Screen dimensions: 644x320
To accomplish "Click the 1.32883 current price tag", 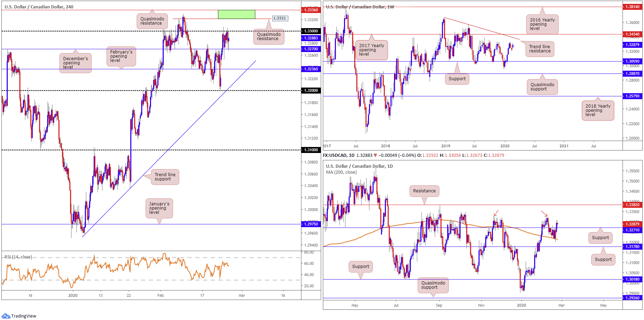I will tap(311, 38).
